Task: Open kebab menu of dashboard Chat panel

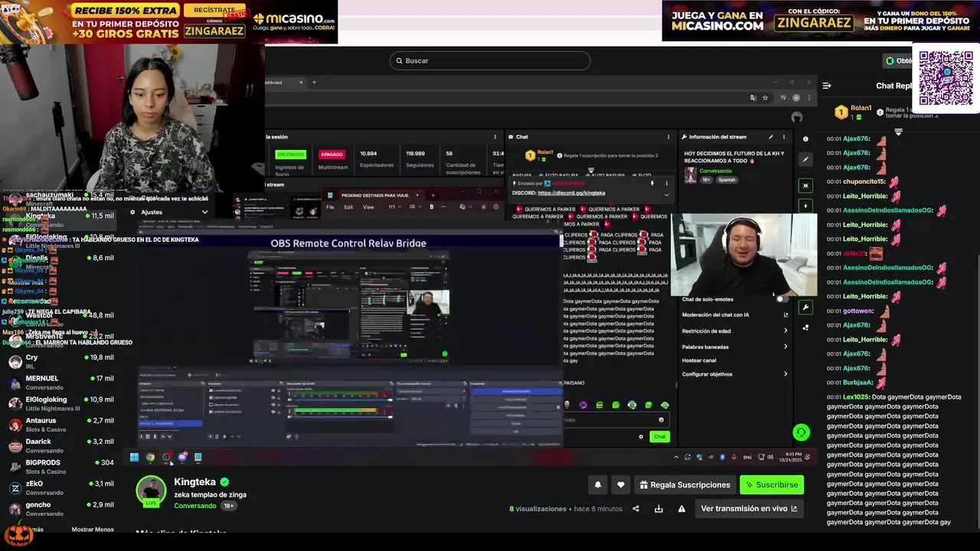Action: 668,137
